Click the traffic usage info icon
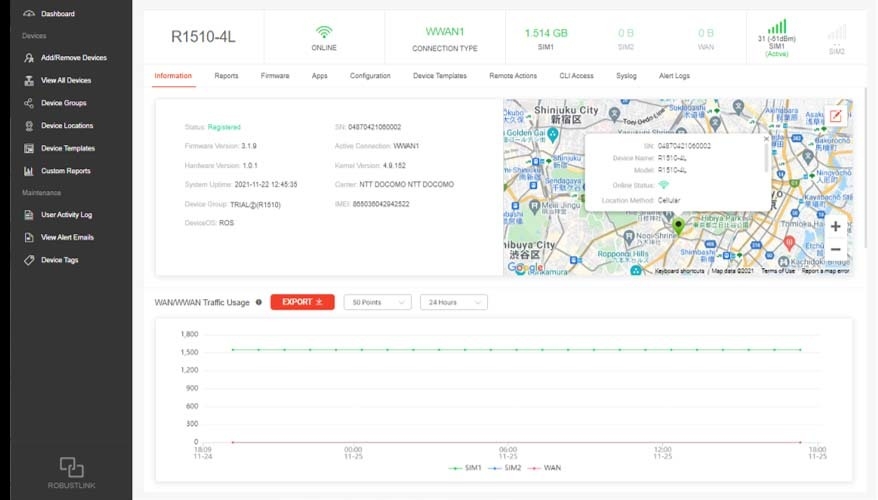878x500 pixels. click(259, 302)
